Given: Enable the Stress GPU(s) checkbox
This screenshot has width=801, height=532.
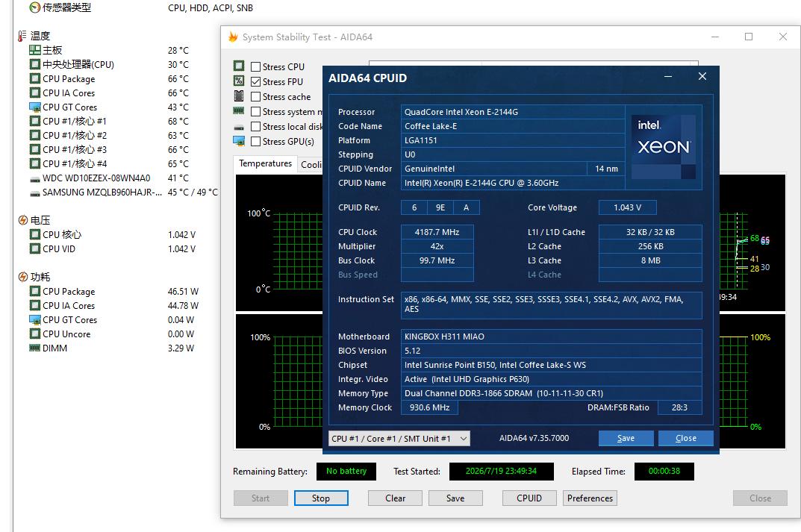Looking at the screenshot, I should pyautogui.click(x=256, y=142).
